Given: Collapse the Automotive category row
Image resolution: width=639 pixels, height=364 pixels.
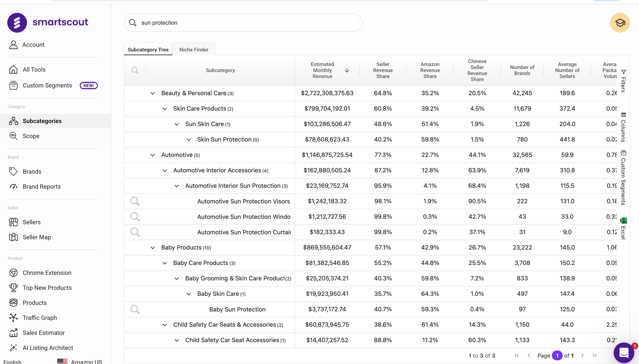Looking at the screenshot, I should (x=153, y=155).
